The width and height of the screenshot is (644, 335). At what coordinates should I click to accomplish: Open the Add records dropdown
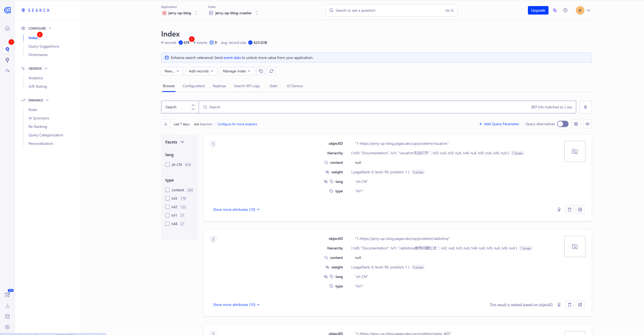(x=201, y=71)
